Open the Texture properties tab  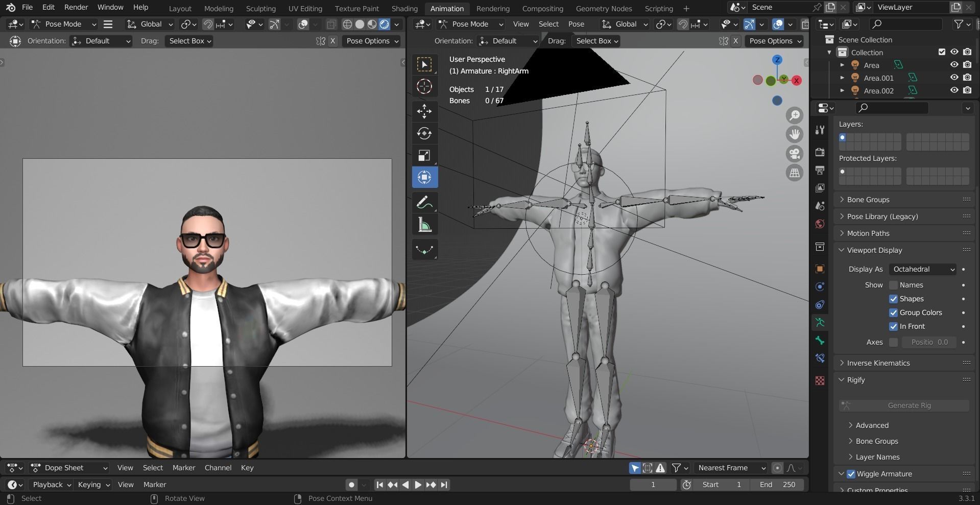tap(820, 381)
